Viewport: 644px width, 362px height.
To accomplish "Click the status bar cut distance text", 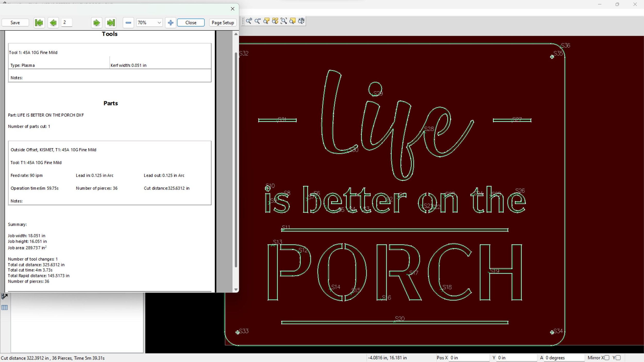I will [x=53, y=358].
